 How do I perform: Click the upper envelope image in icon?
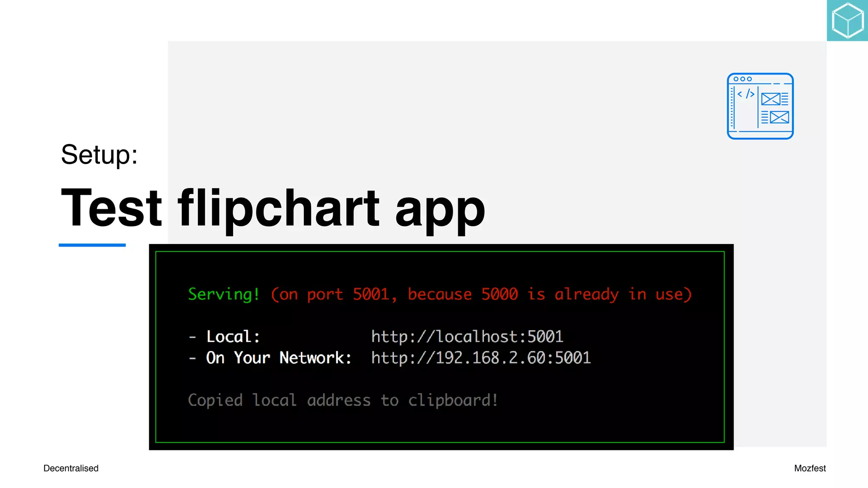coord(771,99)
